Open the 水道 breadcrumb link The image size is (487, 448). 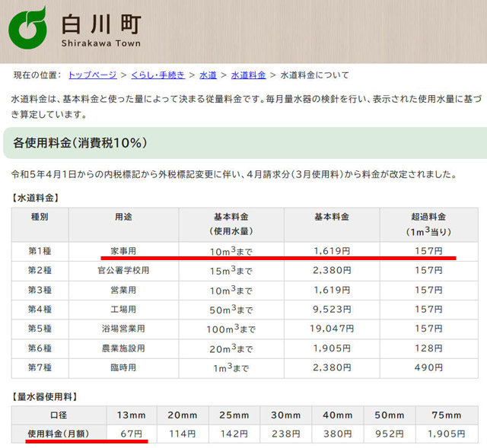(208, 75)
